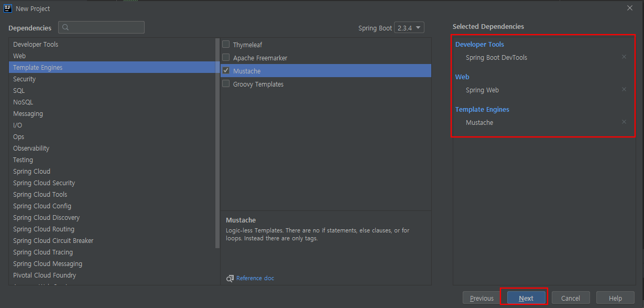Select the Ops category
644x308 pixels.
coord(113,136)
